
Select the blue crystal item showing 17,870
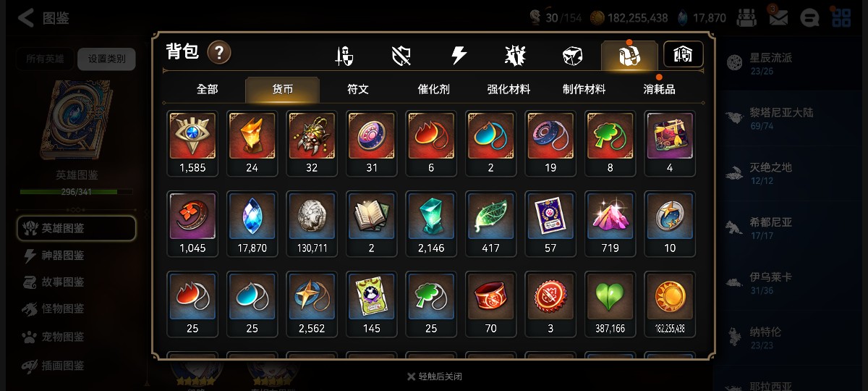pyautogui.click(x=252, y=224)
